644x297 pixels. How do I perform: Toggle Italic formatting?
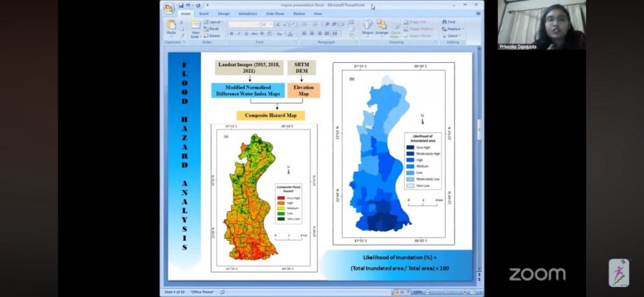coord(239,33)
